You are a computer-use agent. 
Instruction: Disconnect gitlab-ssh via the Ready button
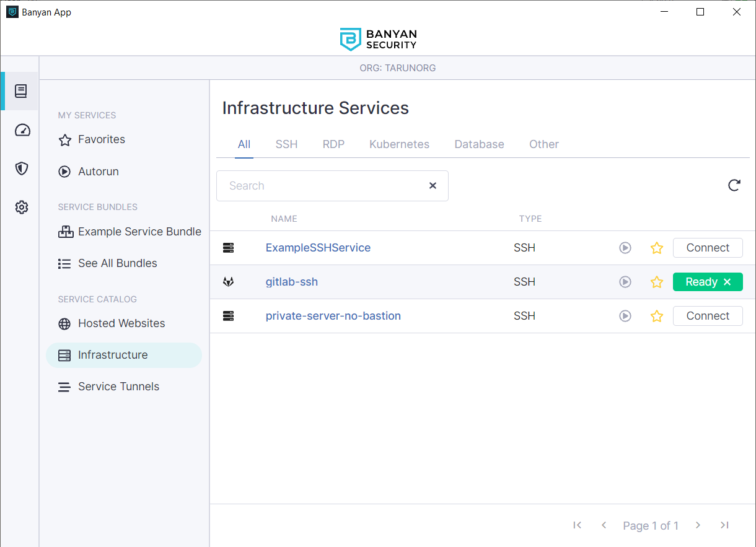click(727, 282)
